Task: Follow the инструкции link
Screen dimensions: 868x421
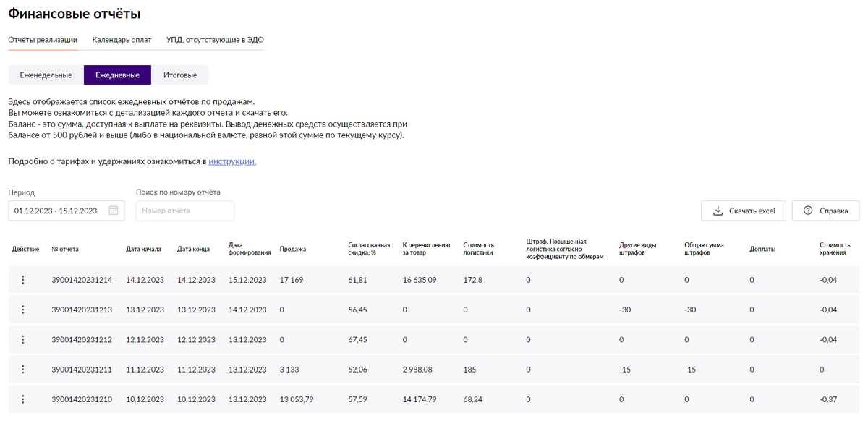Action: tap(232, 161)
